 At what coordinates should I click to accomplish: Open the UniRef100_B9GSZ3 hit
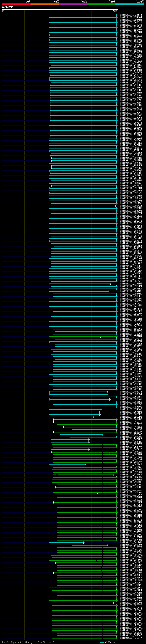(x=131, y=37)
